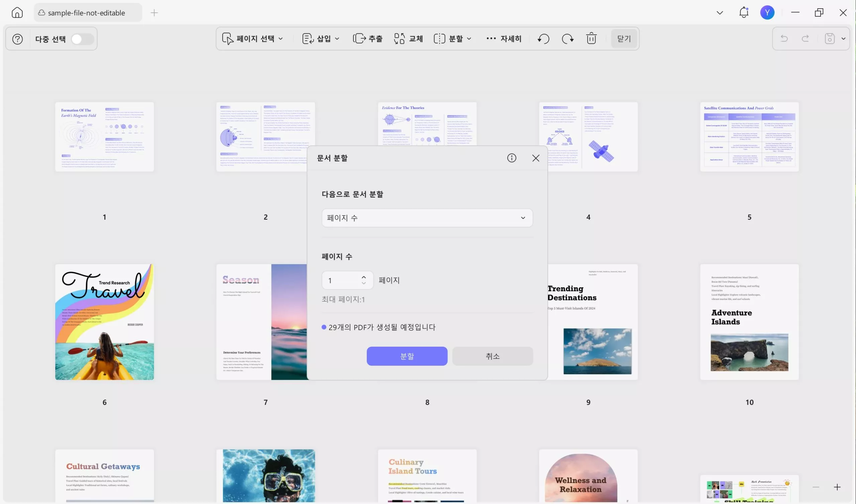This screenshot has width=856, height=504.
Task: Click the 닫기 button
Action: pos(624,39)
